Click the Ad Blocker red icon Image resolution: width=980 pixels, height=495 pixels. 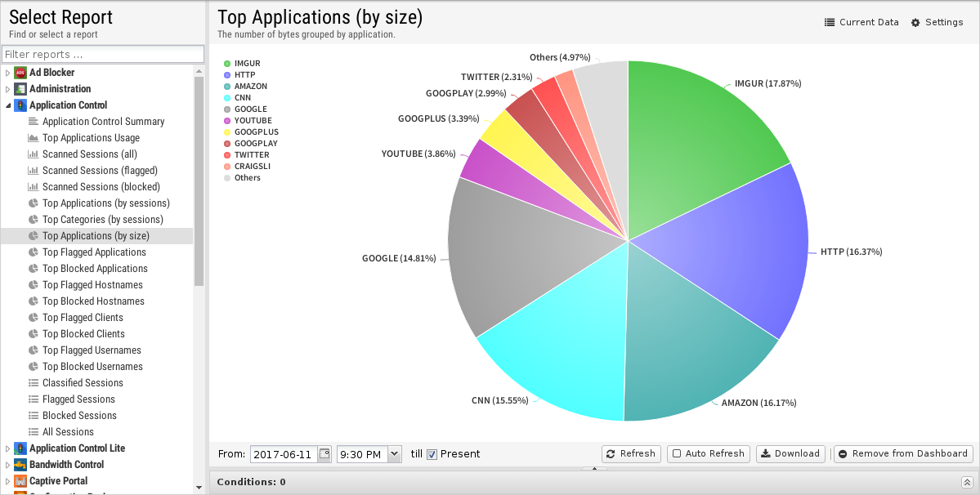coord(20,73)
